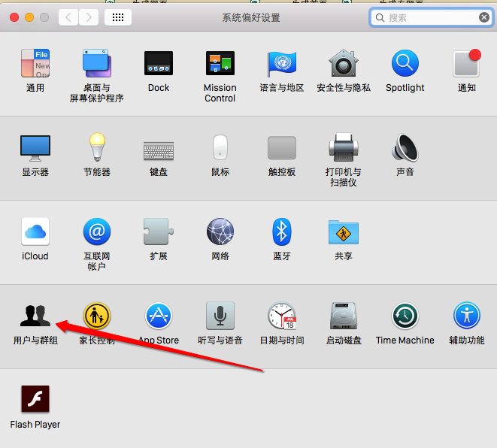Open the 声音 sound preferences
The image size is (497, 448).
click(x=405, y=148)
